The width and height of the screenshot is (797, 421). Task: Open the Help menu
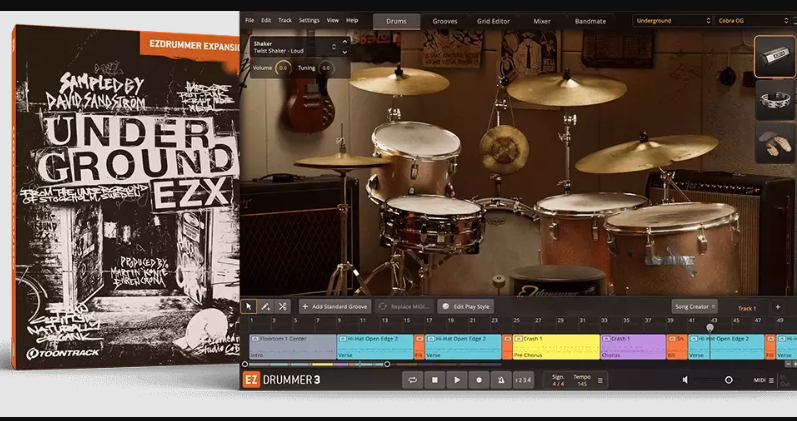[x=352, y=20]
